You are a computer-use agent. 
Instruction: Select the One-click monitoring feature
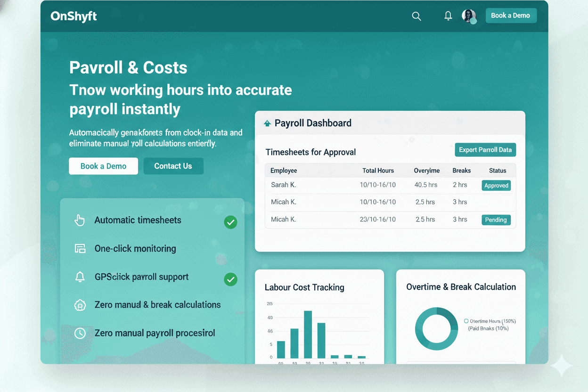(135, 248)
